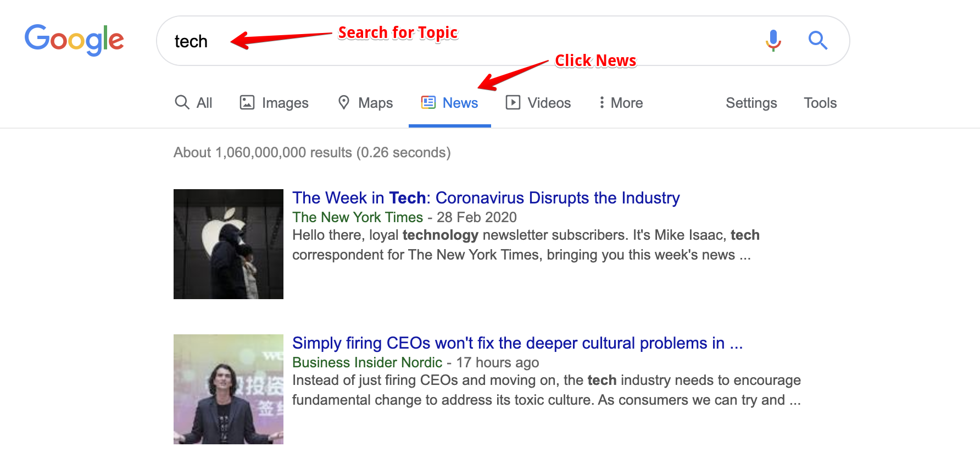Viewport: 980px width, 463px height.
Task: Expand the three-dot More menu
Action: tap(621, 103)
